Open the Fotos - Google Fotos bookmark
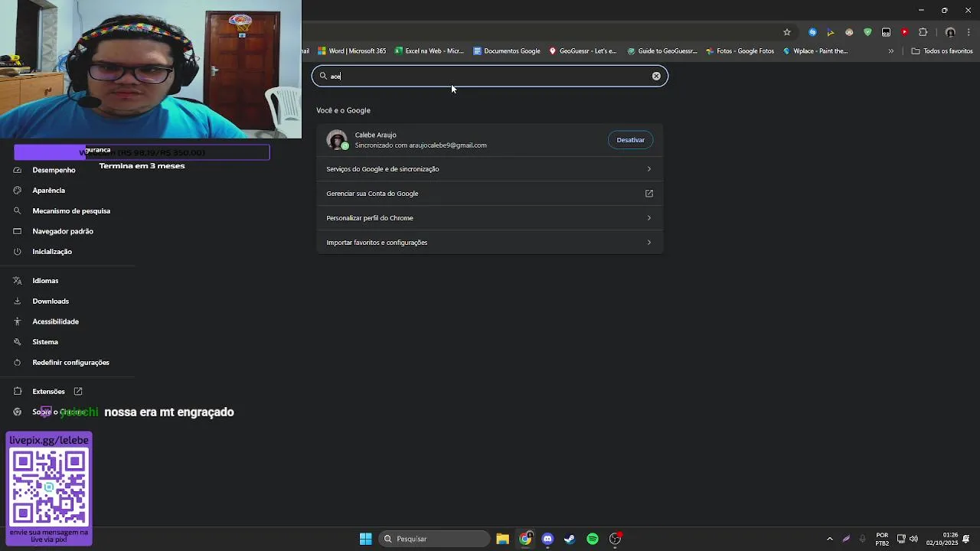This screenshot has width=980, height=551. (x=740, y=51)
